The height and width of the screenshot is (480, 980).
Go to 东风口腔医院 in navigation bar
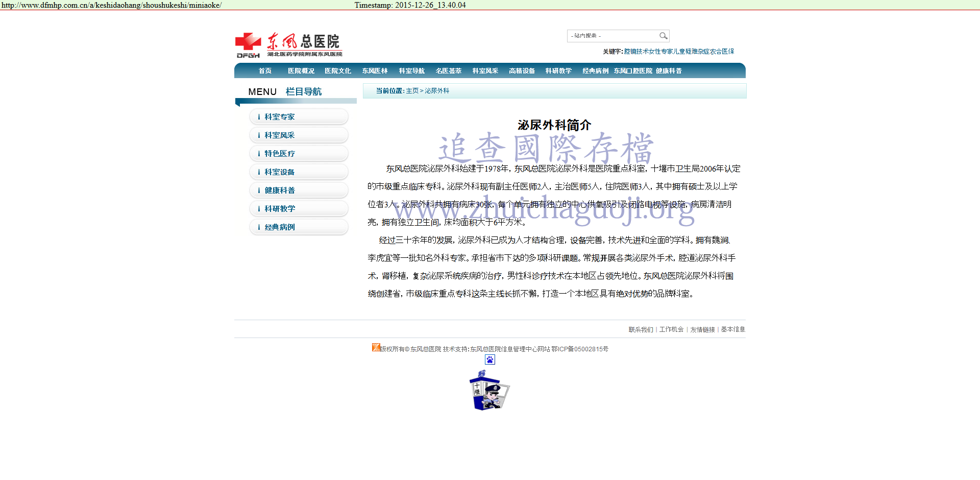click(x=633, y=71)
